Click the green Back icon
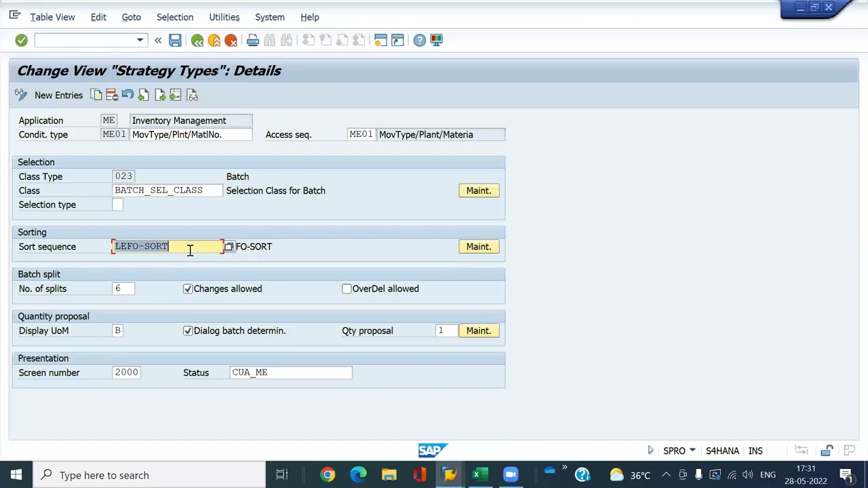Image resolution: width=868 pixels, height=488 pixels. [x=197, y=41]
